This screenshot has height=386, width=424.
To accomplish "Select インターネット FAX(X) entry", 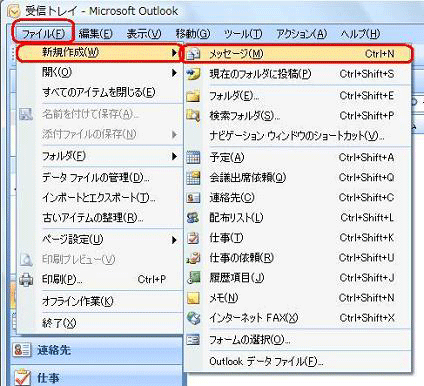I will point(298,318).
